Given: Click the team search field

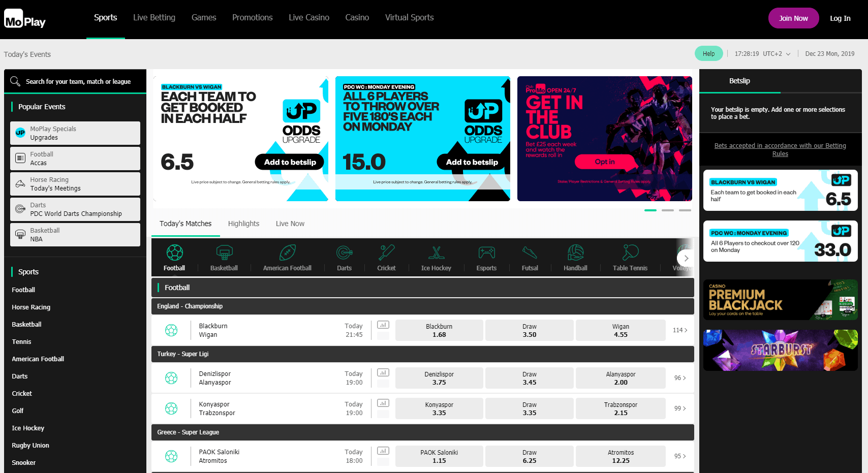Looking at the screenshot, I should tap(78, 82).
